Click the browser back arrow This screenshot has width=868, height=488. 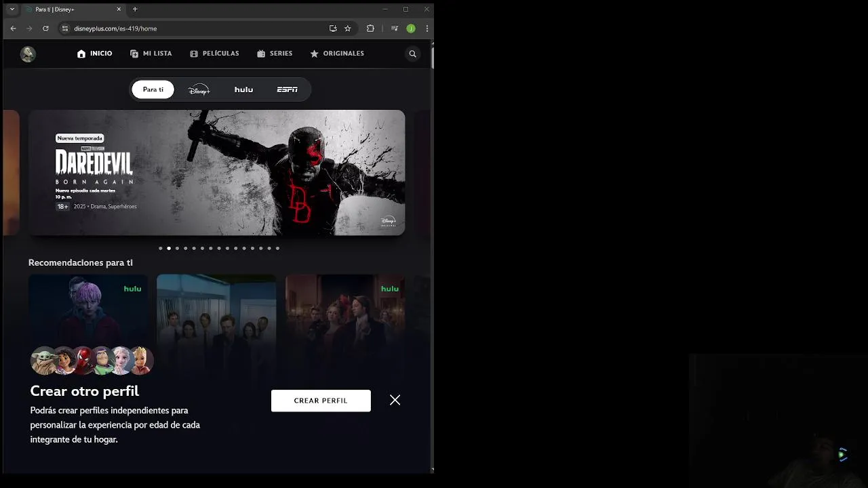(13, 28)
